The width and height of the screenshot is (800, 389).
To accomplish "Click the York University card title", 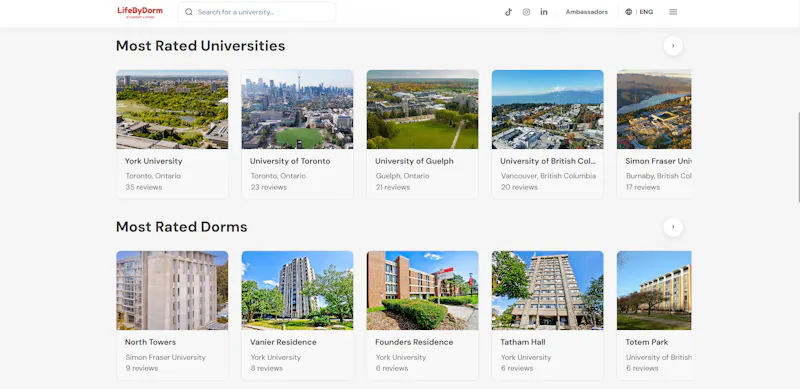I will [x=154, y=161].
